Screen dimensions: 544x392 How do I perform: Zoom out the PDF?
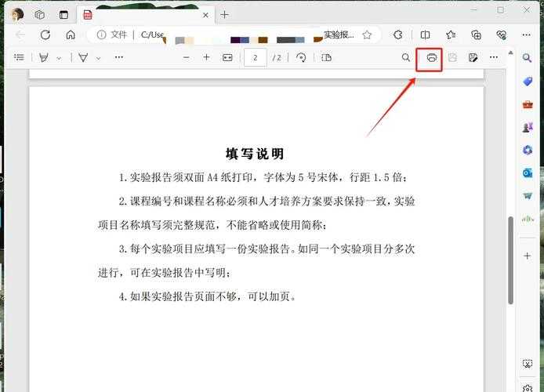187,57
